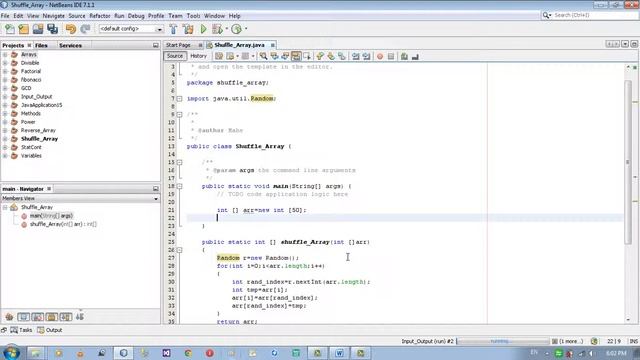Screen dimensions: 640x360
Task: Open the Refactor menu
Action: click(x=100, y=16)
